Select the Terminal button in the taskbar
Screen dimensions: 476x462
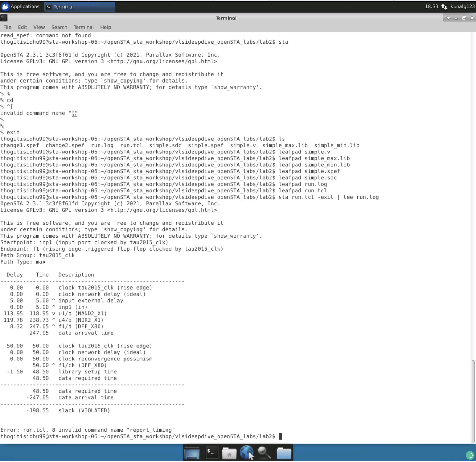tap(79, 7)
